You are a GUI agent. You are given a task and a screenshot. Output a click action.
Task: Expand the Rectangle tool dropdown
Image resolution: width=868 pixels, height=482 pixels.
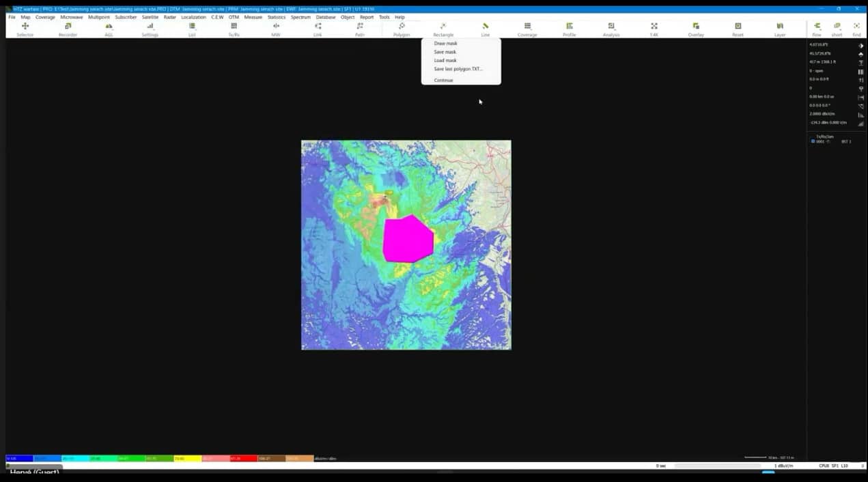point(443,28)
